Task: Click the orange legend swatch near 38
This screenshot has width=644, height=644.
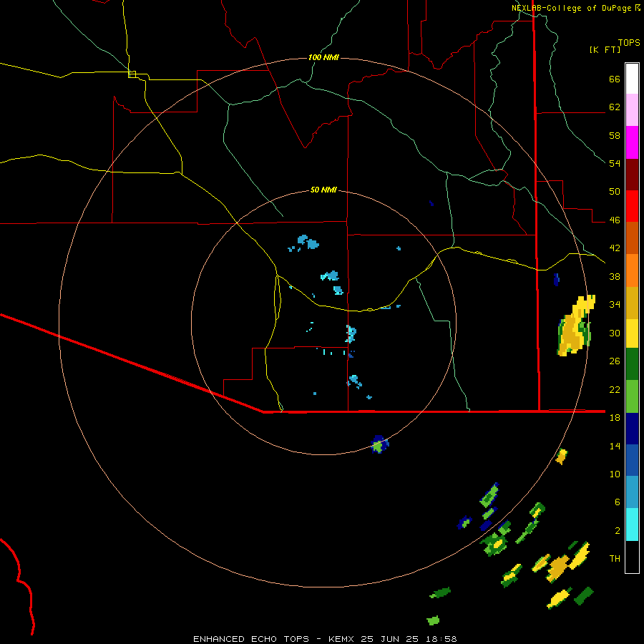Action: point(632,270)
